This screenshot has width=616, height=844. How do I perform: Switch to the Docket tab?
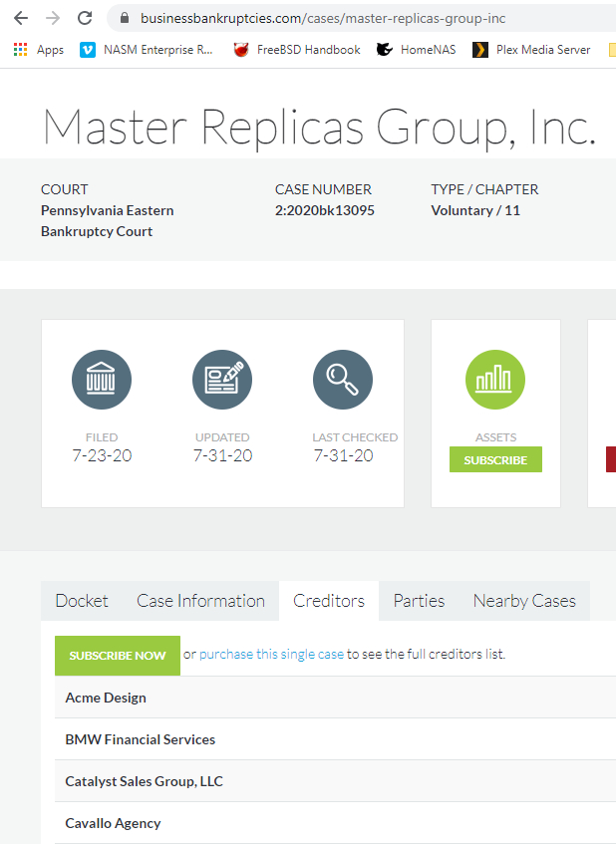pos(82,601)
